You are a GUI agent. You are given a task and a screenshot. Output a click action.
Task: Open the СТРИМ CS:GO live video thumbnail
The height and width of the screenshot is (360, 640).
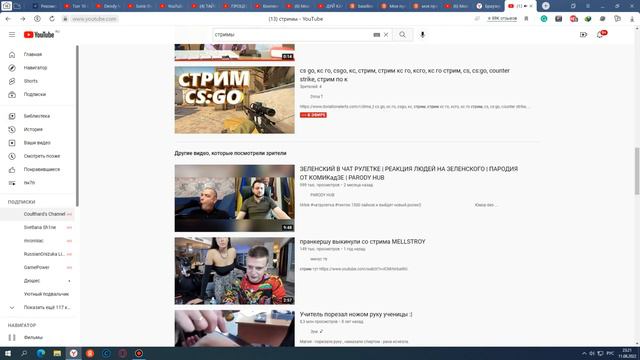pyautogui.click(x=235, y=100)
